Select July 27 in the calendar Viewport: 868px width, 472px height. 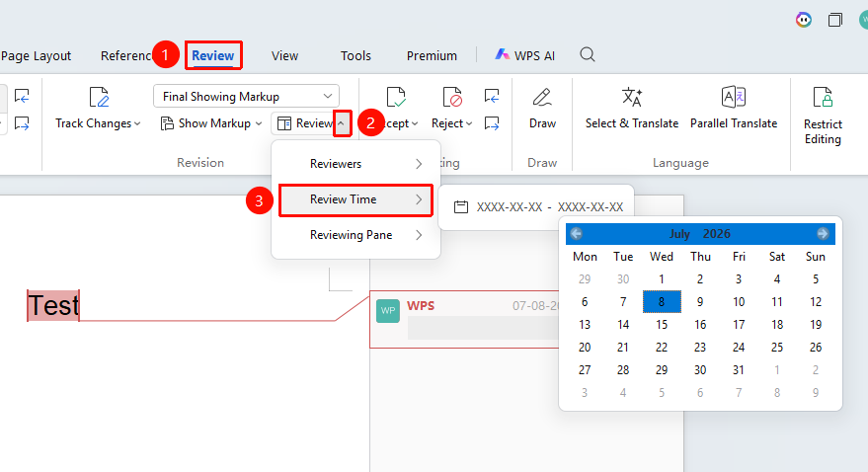(x=585, y=370)
